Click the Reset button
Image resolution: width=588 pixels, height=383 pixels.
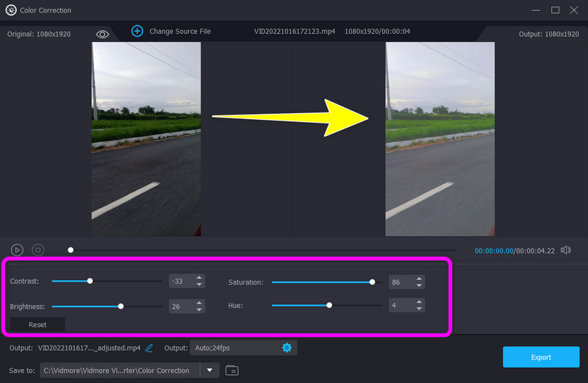pyautogui.click(x=37, y=324)
